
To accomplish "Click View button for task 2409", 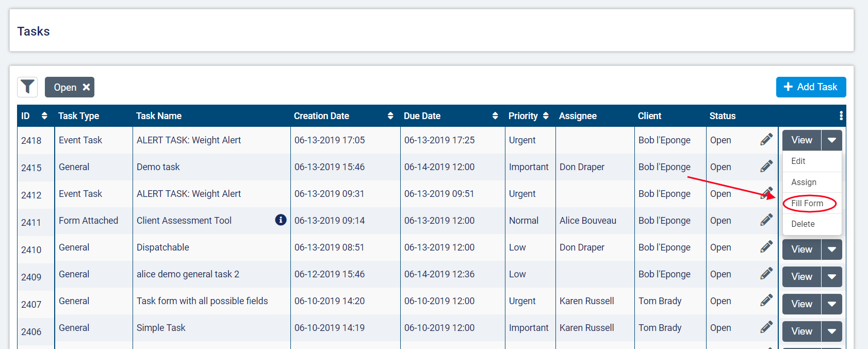I will point(801,277).
